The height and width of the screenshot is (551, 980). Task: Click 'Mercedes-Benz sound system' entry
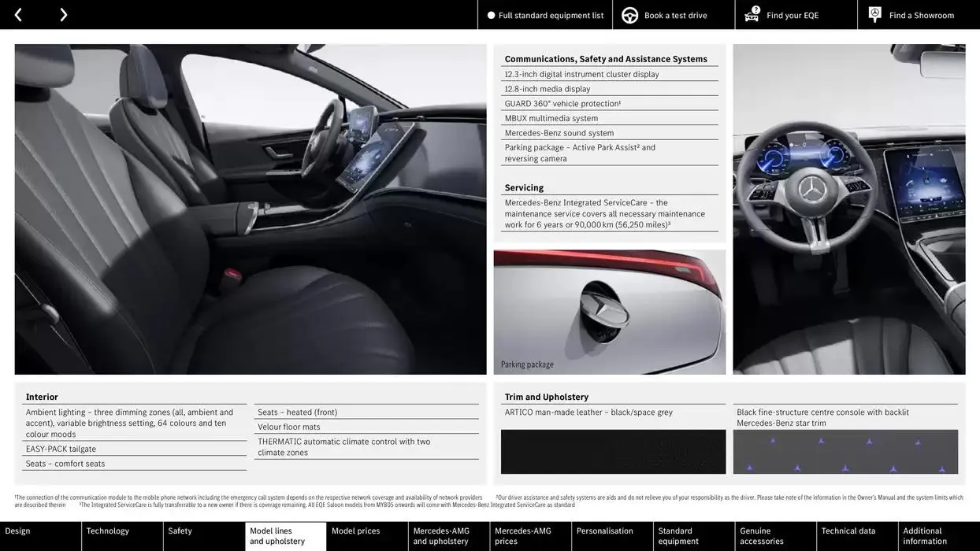click(559, 133)
